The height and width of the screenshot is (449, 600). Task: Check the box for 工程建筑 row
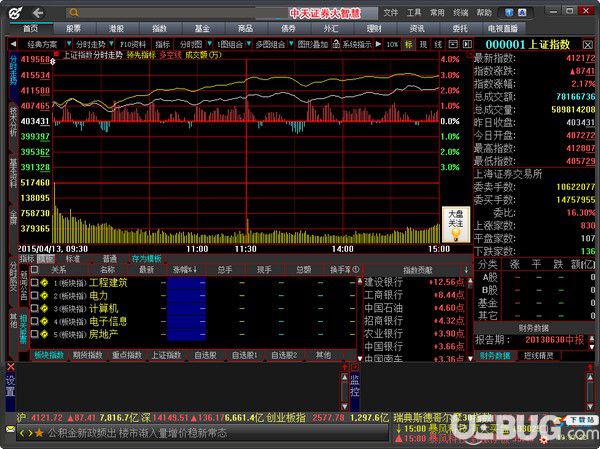[34, 282]
